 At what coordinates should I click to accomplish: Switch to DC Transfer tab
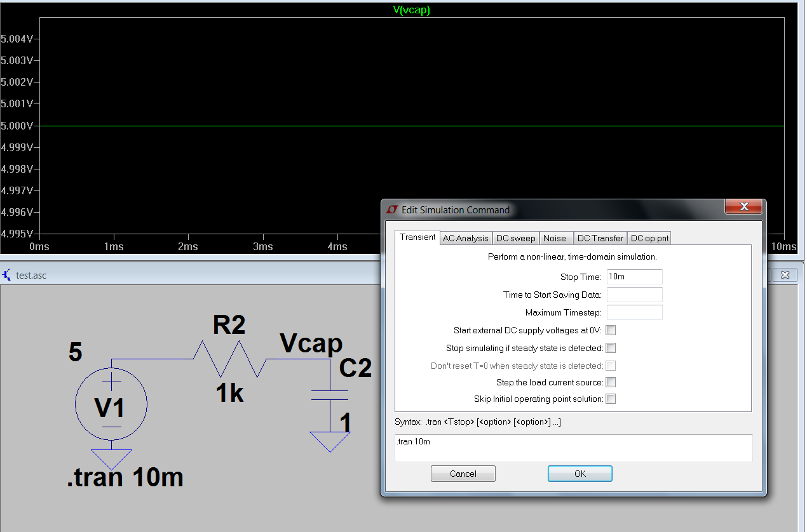600,238
